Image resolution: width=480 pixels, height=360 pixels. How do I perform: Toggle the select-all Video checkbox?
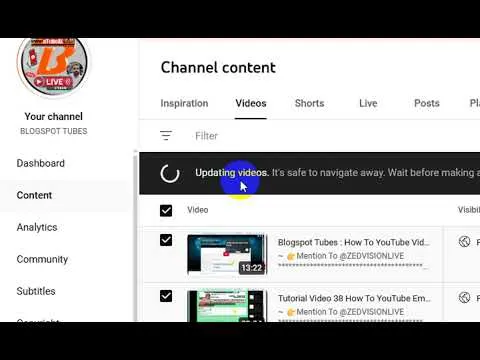point(166,210)
